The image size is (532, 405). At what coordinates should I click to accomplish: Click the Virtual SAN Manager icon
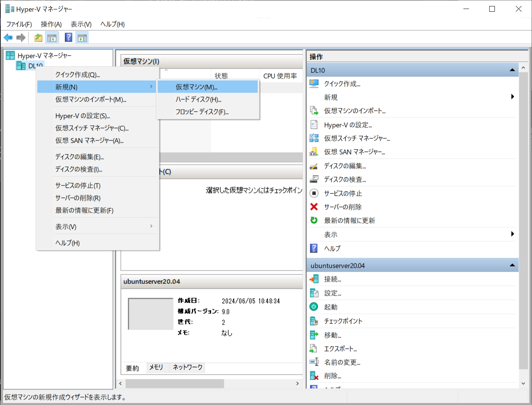pyautogui.click(x=314, y=151)
